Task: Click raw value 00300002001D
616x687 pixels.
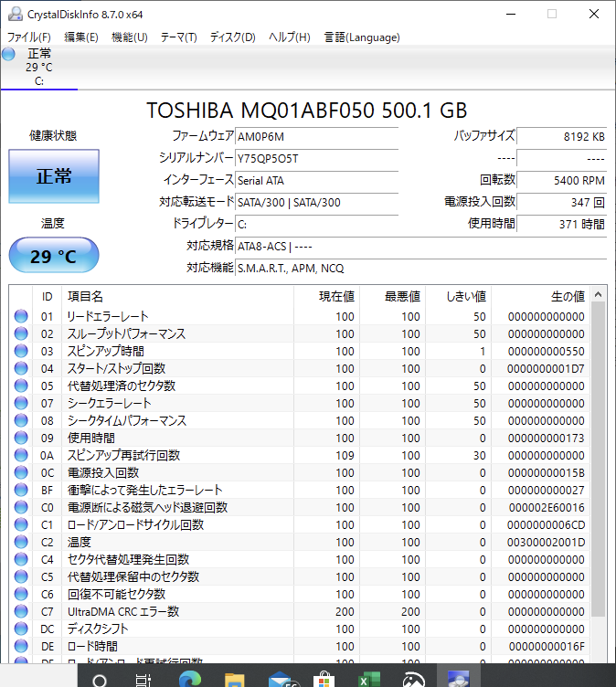Action: (x=546, y=542)
